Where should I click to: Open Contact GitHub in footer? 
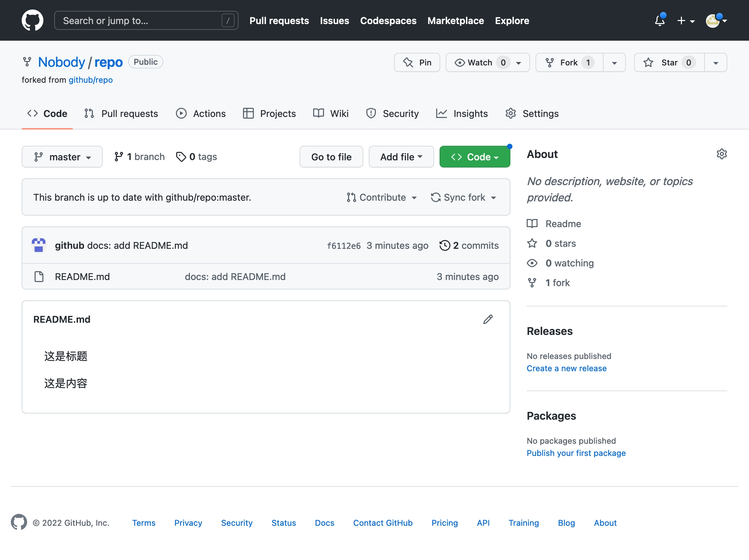point(383,523)
